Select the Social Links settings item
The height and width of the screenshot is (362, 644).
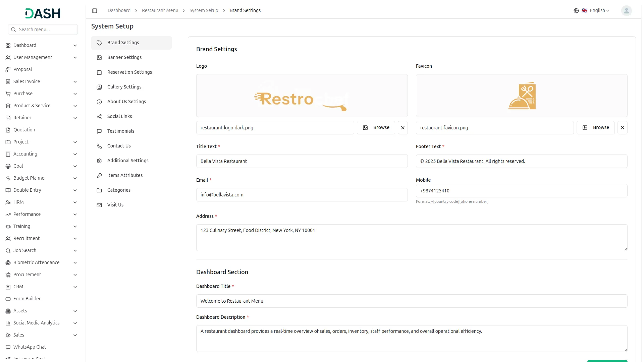(x=119, y=116)
